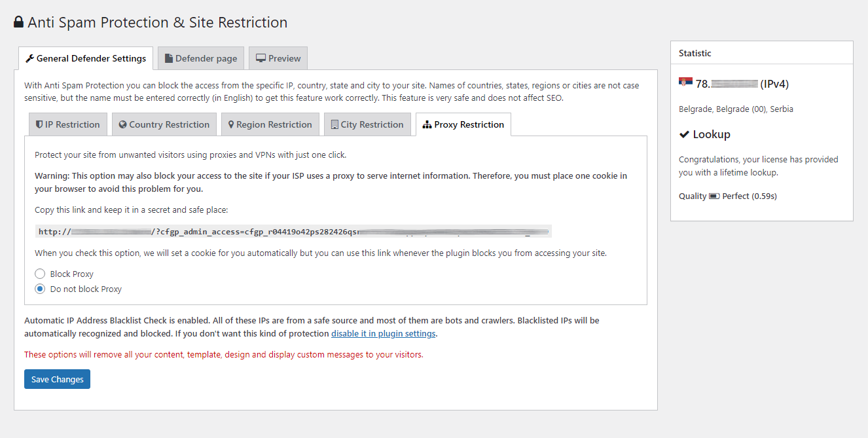The width and height of the screenshot is (868, 438).
Task: Click the monitor icon on Preview tab
Action: [x=261, y=58]
